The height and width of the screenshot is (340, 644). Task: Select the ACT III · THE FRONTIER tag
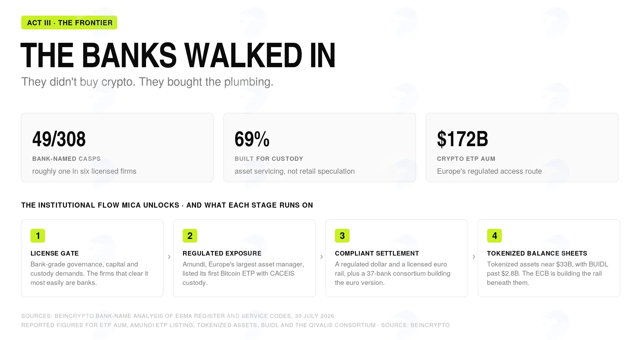pos(69,23)
